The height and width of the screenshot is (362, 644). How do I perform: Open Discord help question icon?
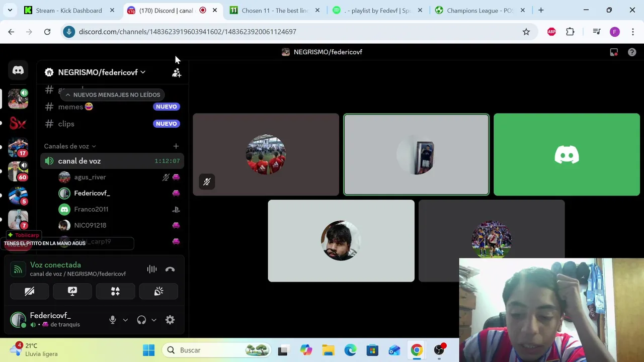click(632, 52)
